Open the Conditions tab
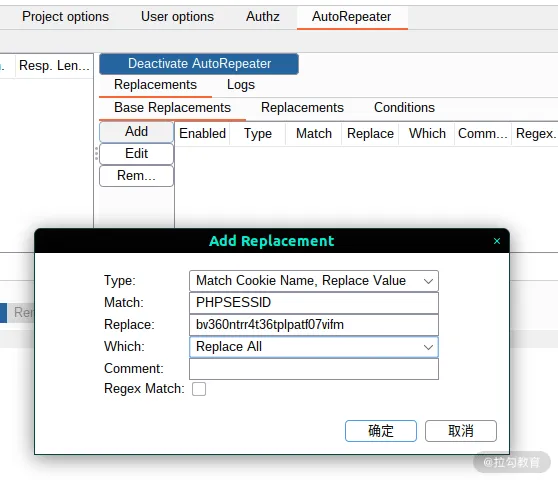Image resolution: width=558 pixels, height=480 pixels. click(x=404, y=107)
